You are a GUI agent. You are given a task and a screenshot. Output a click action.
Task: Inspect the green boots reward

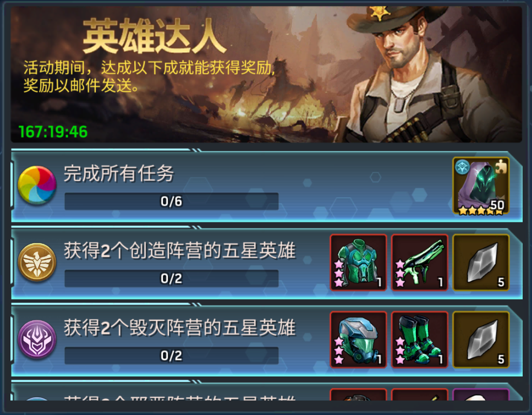(x=420, y=340)
